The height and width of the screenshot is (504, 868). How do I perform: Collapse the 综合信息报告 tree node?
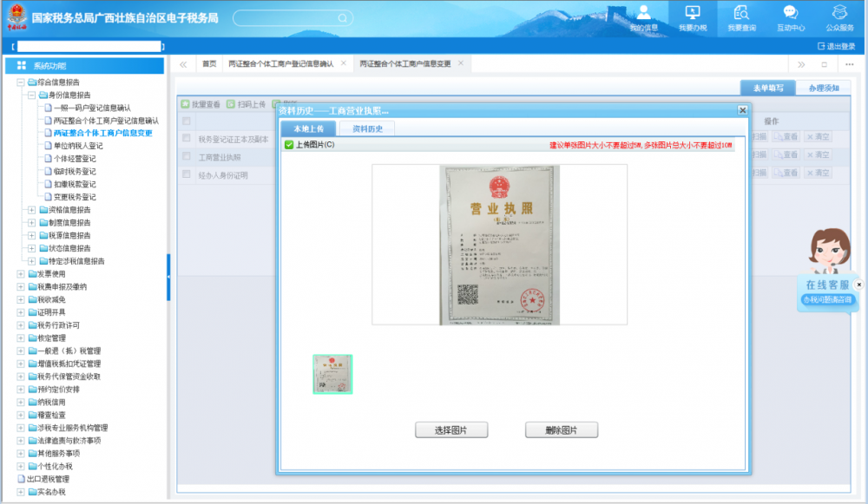point(21,82)
